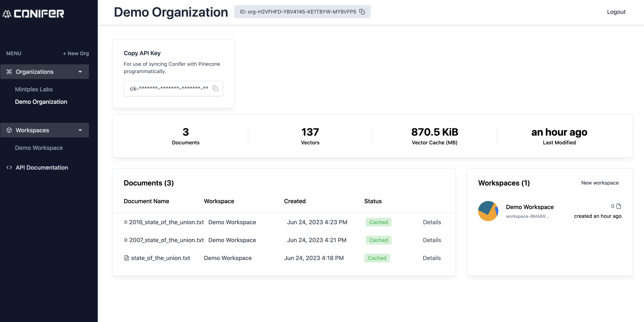
Task: Collapse the Workspaces dropdown arrow
Action: (80, 130)
